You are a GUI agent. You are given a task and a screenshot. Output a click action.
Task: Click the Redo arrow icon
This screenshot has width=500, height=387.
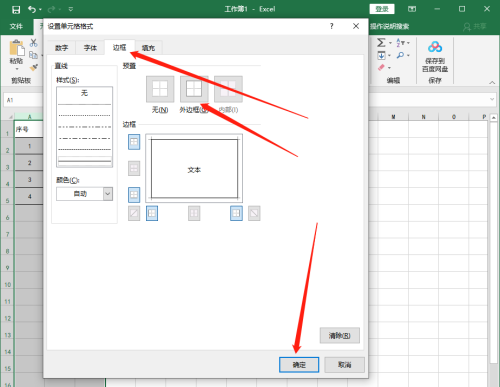coord(51,9)
